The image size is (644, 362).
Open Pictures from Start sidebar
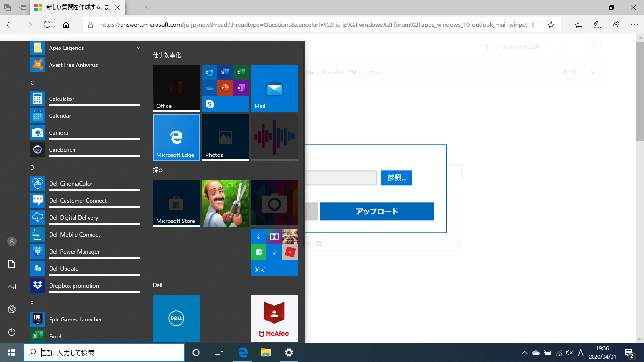(x=12, y=287)
